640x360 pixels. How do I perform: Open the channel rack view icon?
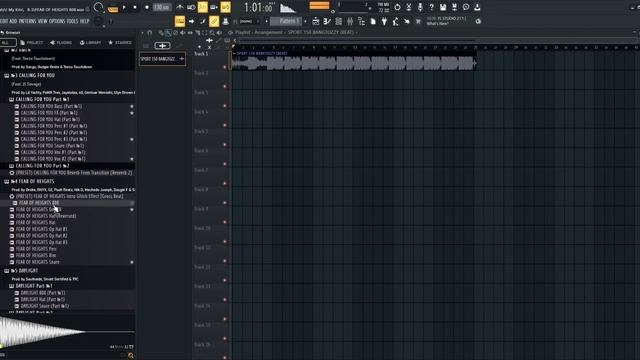pyautogui.click(x=338, y=21)
